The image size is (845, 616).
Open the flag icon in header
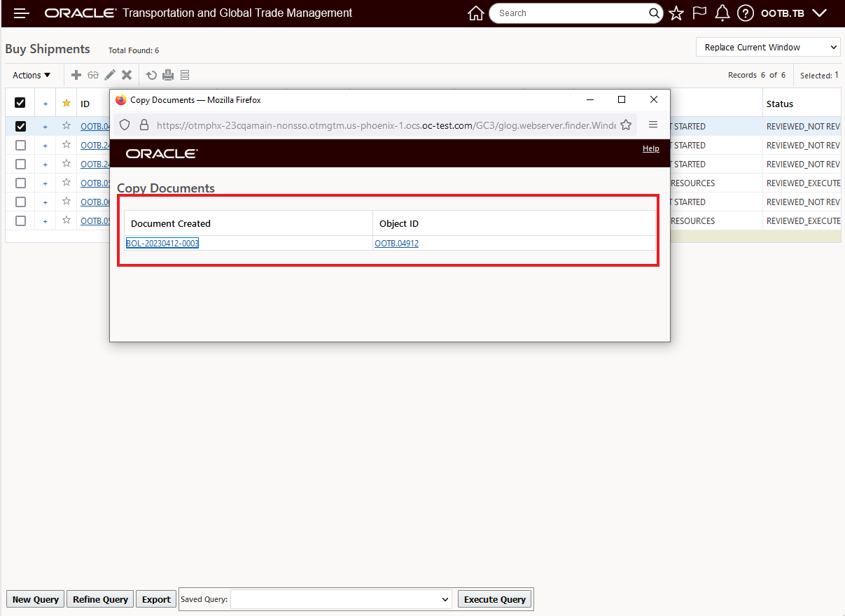pyautogui.click(x=699, y=13)
